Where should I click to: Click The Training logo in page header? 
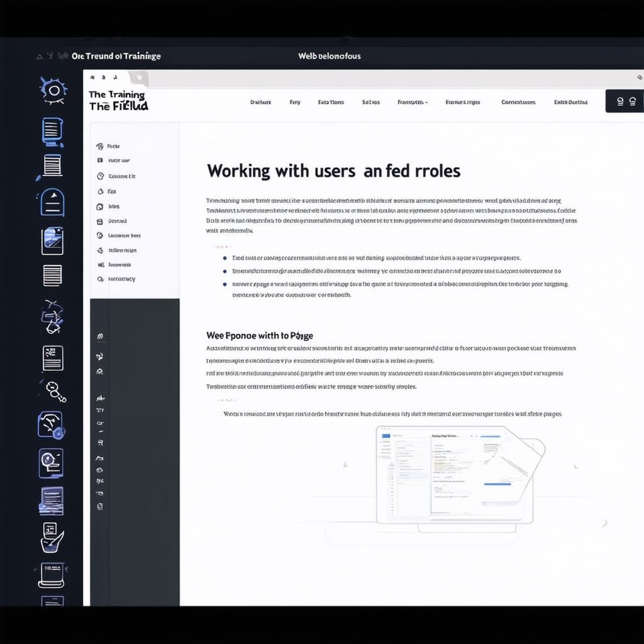(118, 101)
